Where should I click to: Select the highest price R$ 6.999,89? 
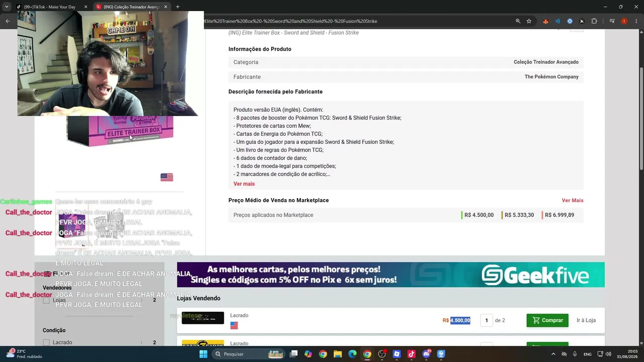click(x=559, y=215)
